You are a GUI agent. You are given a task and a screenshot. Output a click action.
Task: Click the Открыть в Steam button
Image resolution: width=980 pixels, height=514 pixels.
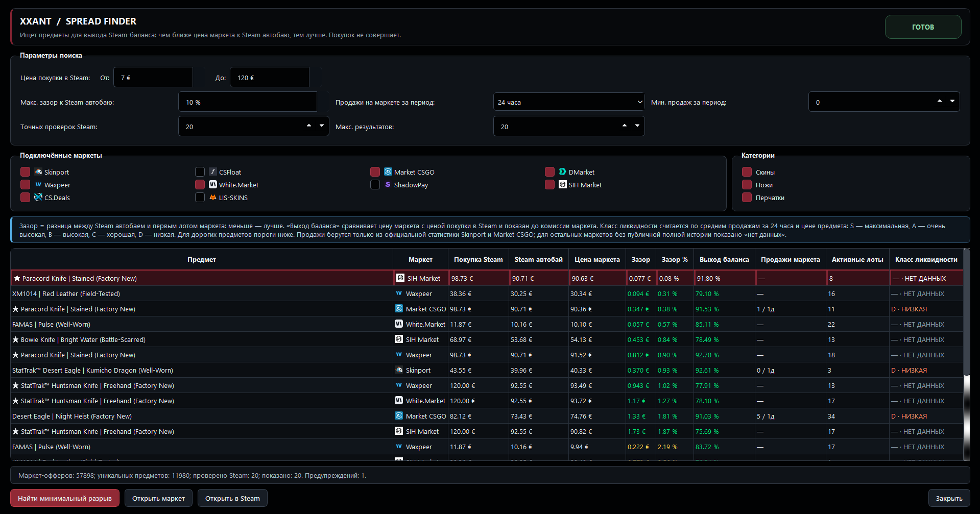[232, 498]
